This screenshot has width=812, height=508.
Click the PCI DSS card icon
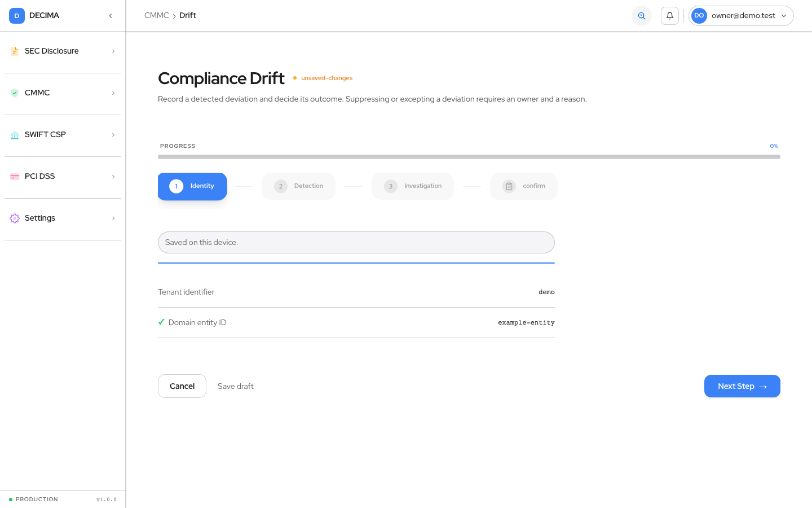point(15,177)
